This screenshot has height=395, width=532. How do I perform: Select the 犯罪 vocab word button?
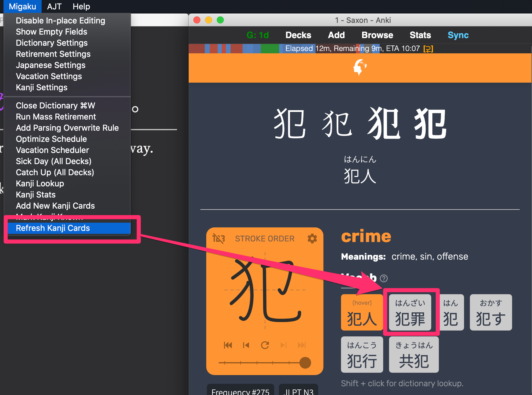410,312
